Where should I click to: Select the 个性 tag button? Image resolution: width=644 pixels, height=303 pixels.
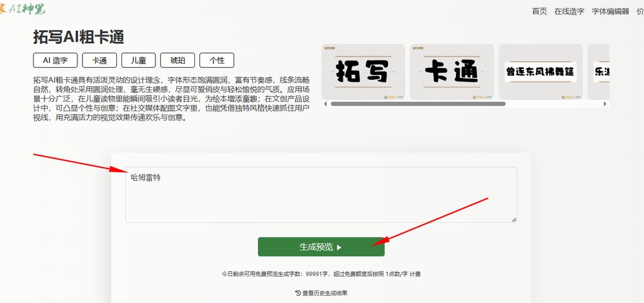pos(217,60)
